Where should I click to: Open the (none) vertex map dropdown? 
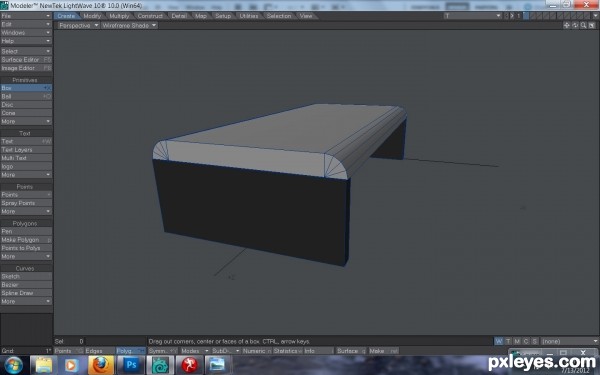point(569,341)
